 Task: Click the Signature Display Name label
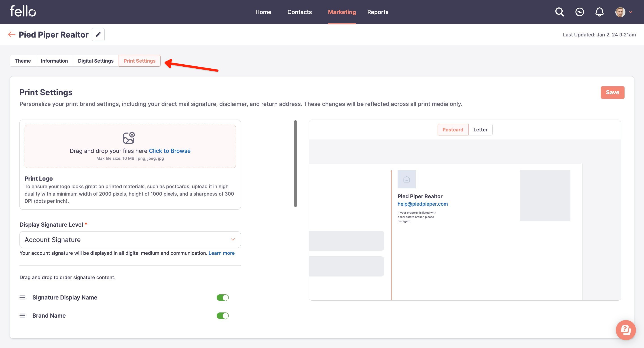click(x=65, y=297)
